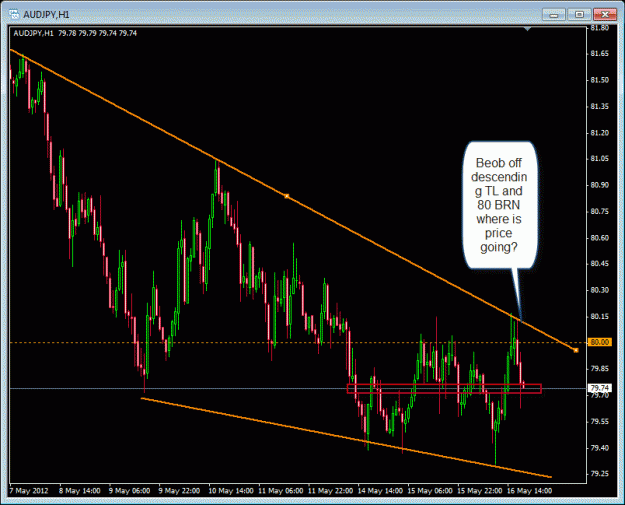Select the upper trendline right end handle

[576, 350]
